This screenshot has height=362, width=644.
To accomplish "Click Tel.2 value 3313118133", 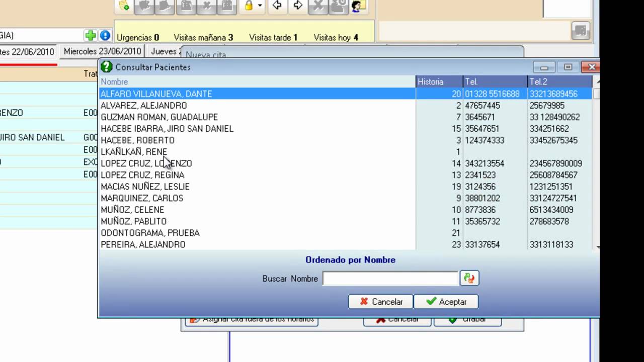I will [551, 244].
